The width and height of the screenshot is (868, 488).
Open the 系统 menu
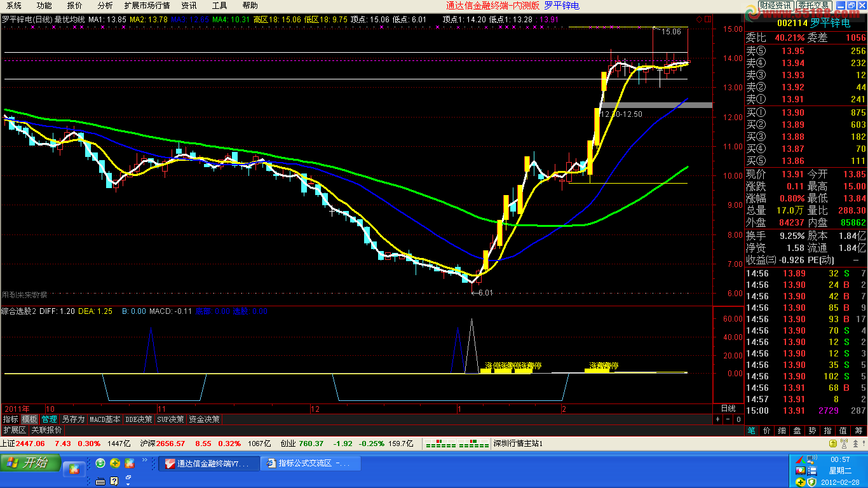click(14, 6)
